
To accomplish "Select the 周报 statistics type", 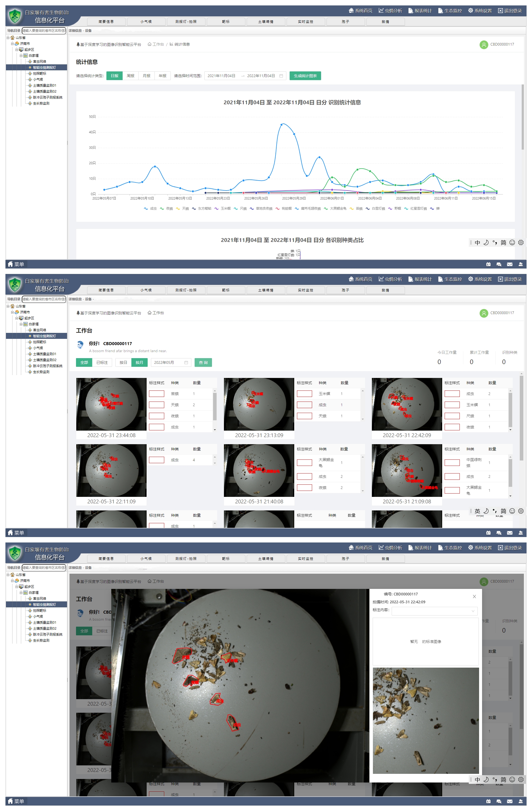I will (131, 76).
